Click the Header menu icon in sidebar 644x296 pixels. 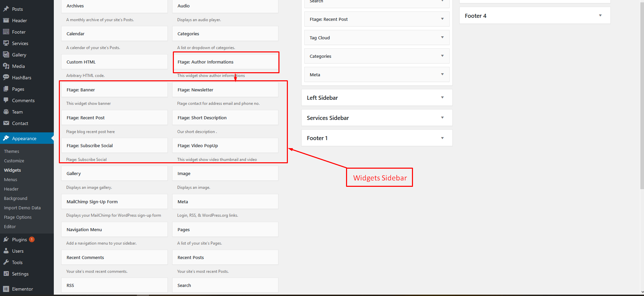[6, 20]
